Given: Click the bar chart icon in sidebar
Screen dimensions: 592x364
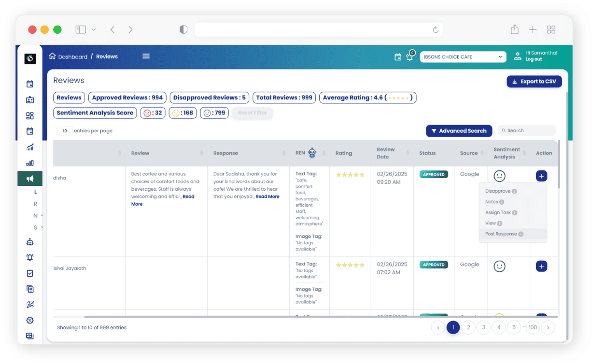Looking at the screenshot, I should (30, 163).
